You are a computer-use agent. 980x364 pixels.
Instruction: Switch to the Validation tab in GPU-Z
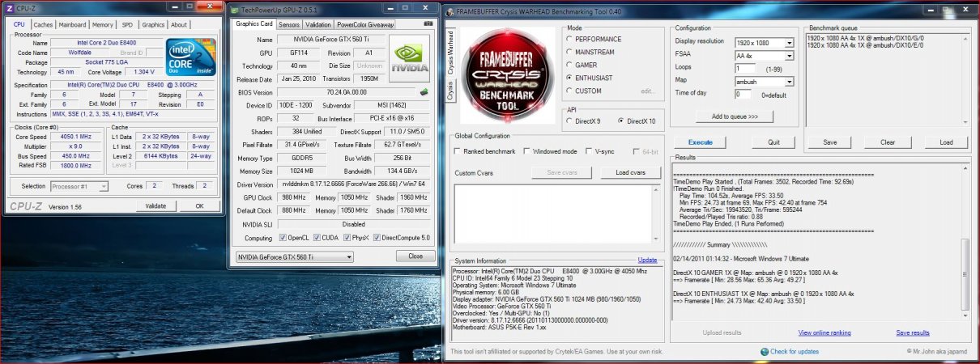pyautogui.click(x=319, y=25)
